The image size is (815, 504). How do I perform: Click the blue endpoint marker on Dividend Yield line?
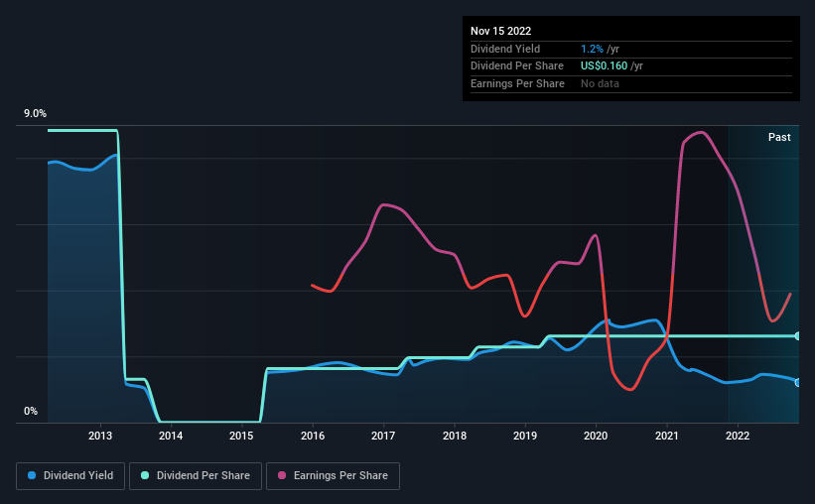point(798,382)
